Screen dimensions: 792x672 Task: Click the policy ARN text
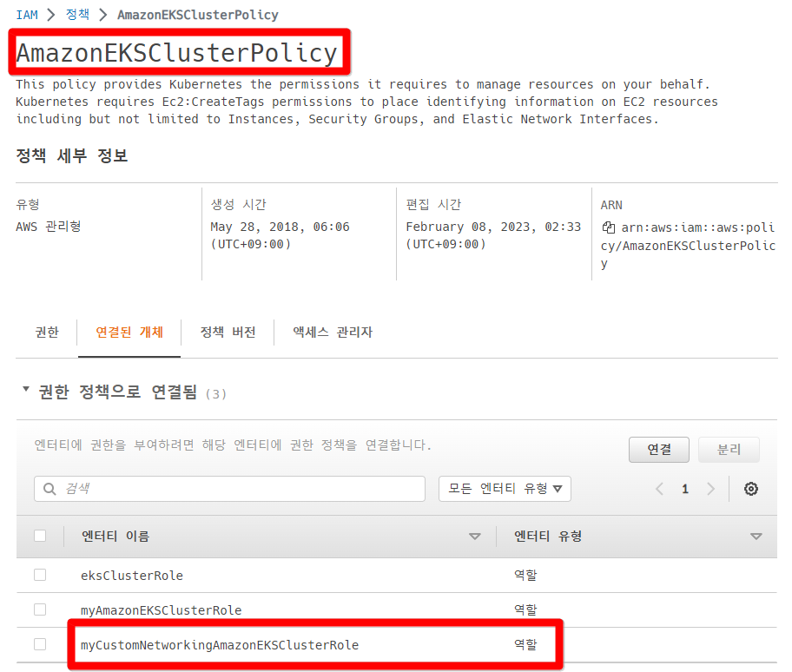click(688, 246)
